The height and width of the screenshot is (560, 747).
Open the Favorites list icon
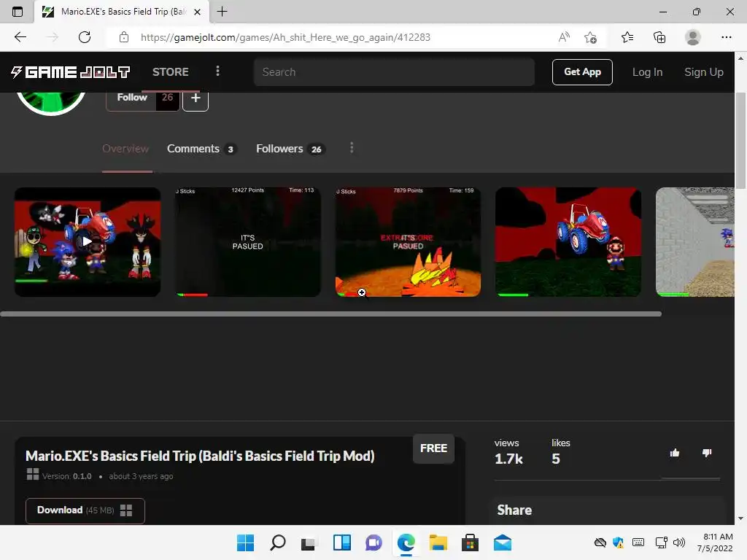pos(627,37)
